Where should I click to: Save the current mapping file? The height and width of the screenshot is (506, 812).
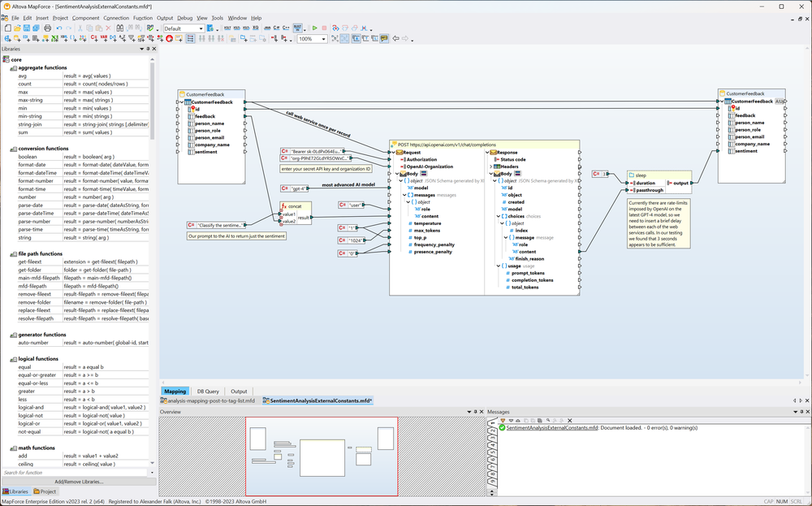tap(25, 27)
